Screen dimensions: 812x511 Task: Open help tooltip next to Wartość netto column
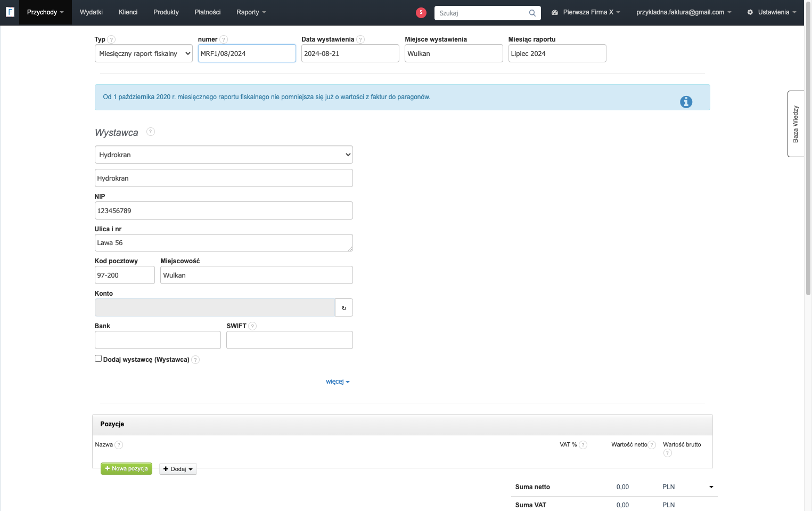coord(652,445)
